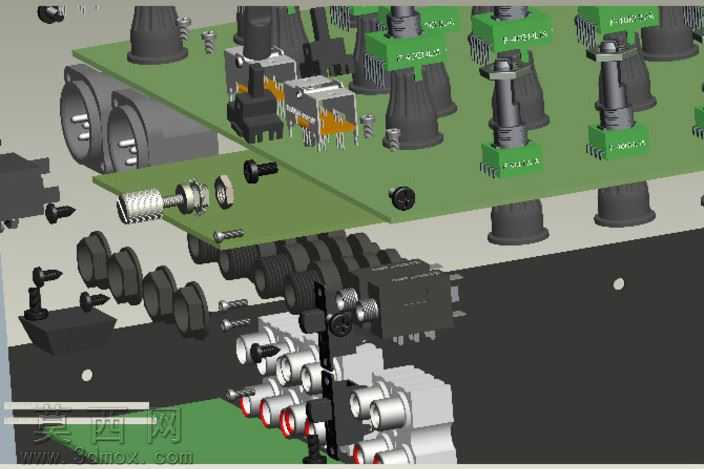Select the black trapezoid rubber foot block
Screen dimensions: 704x469
(x=67, y=330)
